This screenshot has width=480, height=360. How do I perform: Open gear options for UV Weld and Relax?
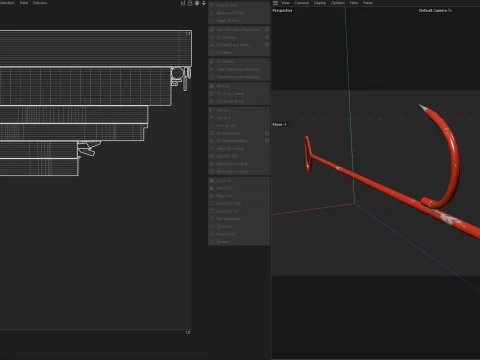click(267, 45)
